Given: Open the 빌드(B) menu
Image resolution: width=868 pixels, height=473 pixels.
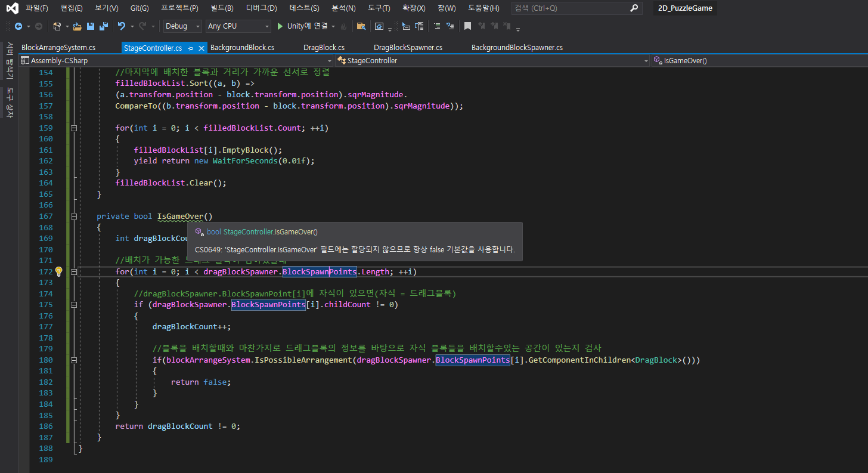Looking at the screenshot, I should pos(222,8).
